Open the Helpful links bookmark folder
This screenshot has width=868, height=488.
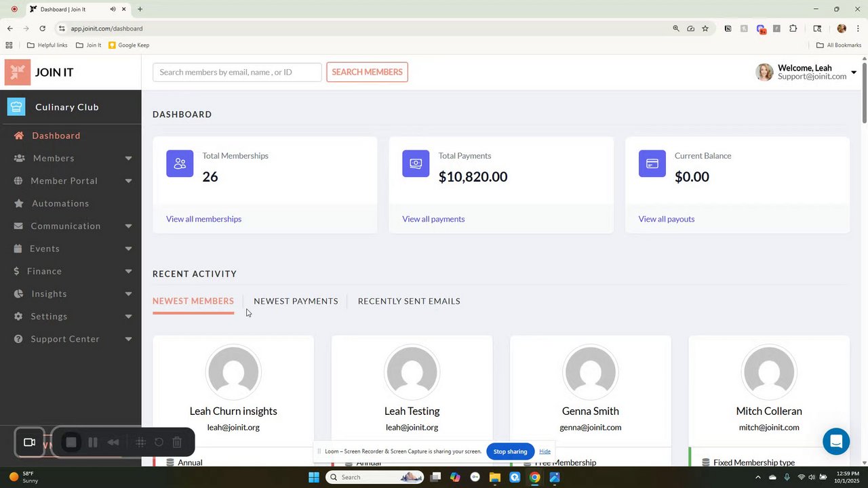47,45
